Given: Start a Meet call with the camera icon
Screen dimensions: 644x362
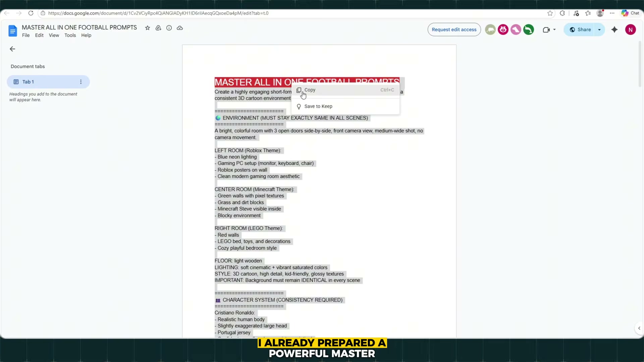Looking at the screenshot, I should coord(546,29).
